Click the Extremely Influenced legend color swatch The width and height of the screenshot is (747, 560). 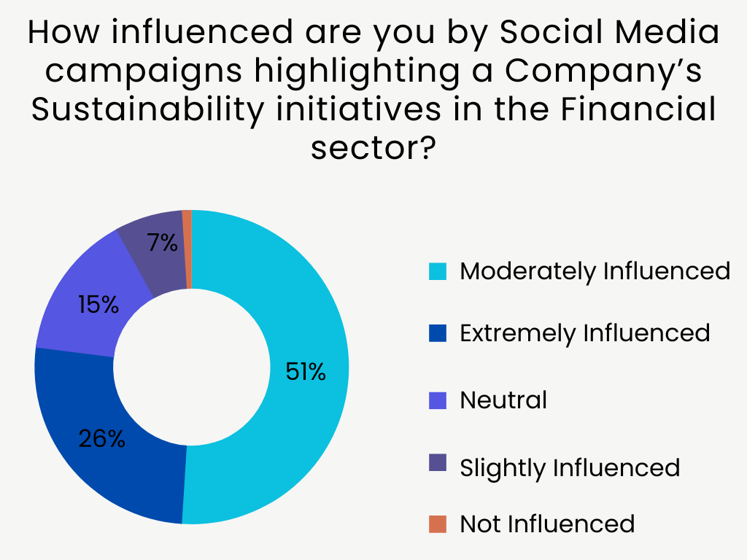pos(437,334)
